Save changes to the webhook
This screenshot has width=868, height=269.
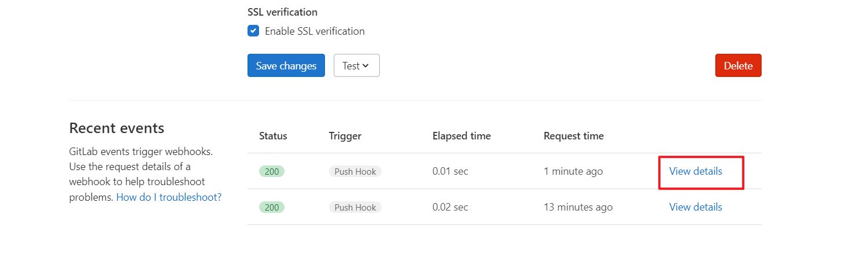tap(286, 65)
